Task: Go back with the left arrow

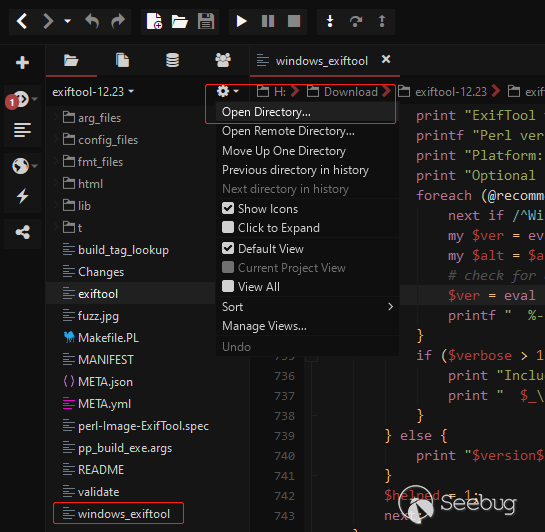Action: click(x=22, y=21)
